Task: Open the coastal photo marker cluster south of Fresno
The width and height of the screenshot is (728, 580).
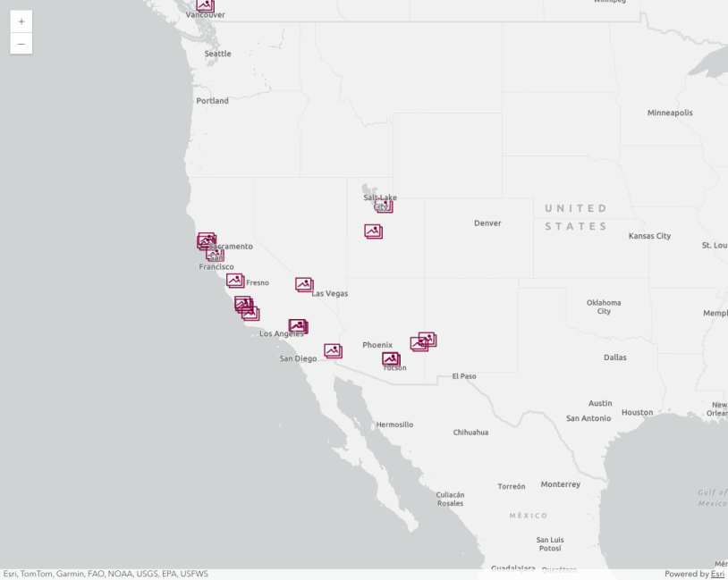Action: (x=247, y=308)
